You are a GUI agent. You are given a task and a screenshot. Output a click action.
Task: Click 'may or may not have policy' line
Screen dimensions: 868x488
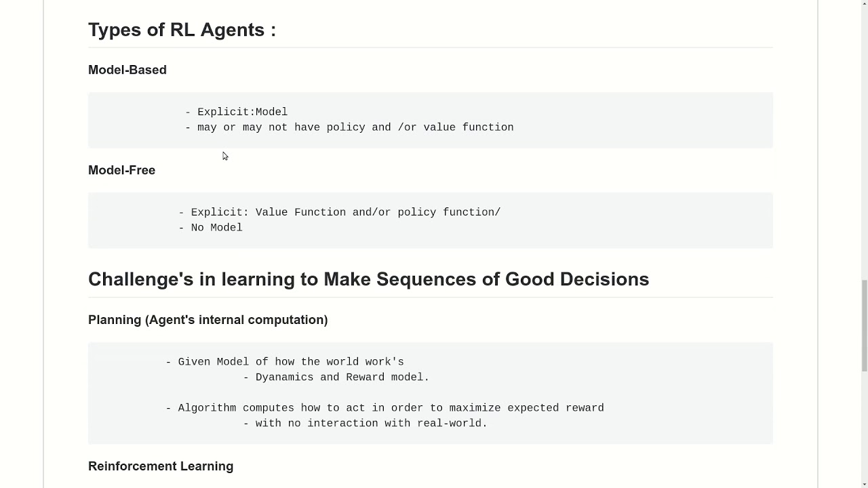tap(349, 127)
